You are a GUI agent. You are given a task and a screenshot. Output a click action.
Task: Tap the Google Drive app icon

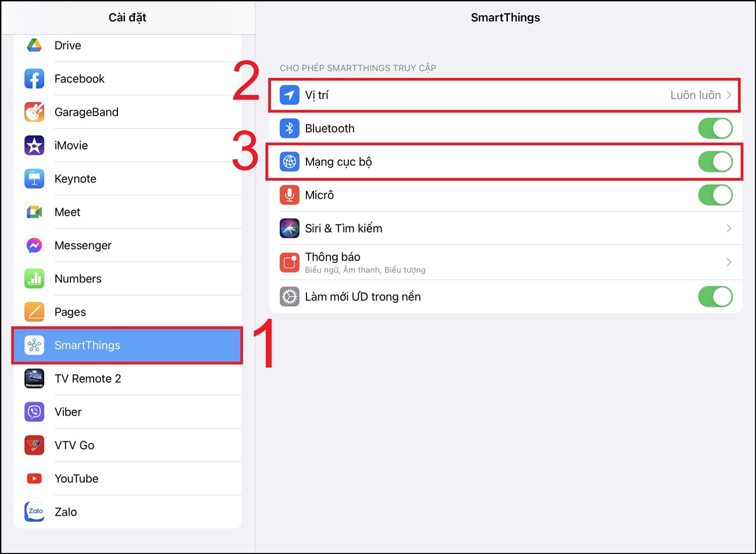34,45
